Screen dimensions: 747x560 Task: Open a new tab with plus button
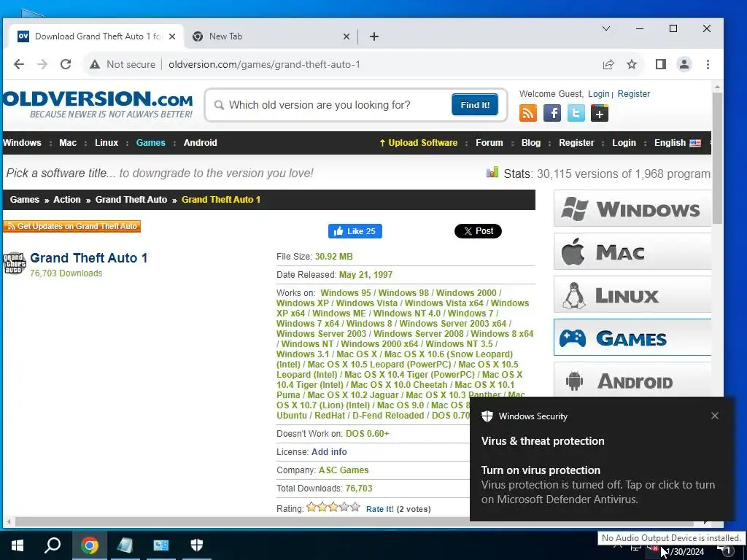(374, 36)
